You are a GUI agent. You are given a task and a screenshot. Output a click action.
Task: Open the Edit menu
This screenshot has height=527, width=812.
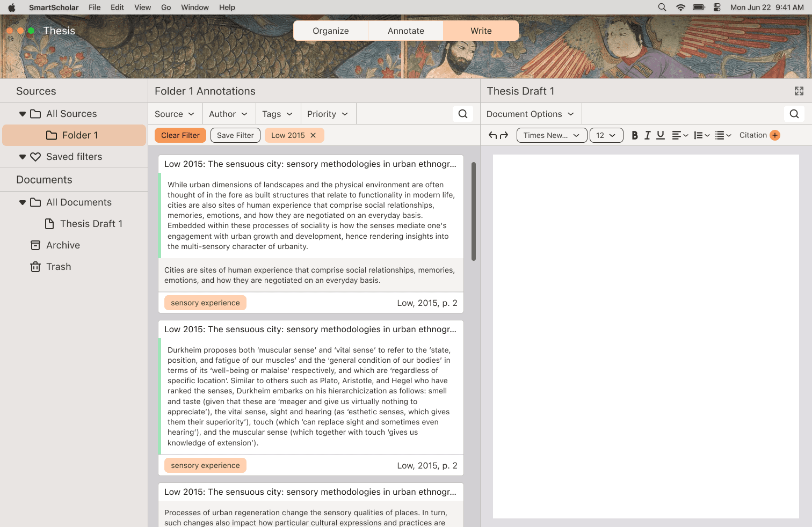point(117,8)
